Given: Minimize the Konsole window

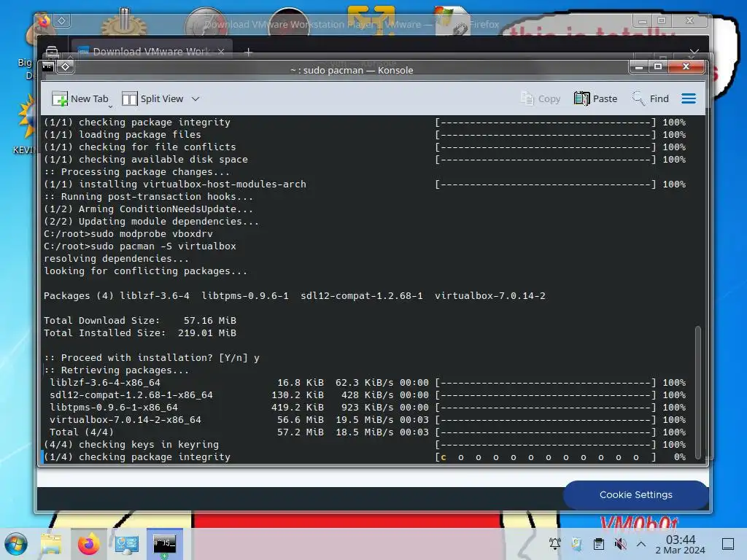Looking at the screenshot, I should pyautogui.click(x=639, y=66).
